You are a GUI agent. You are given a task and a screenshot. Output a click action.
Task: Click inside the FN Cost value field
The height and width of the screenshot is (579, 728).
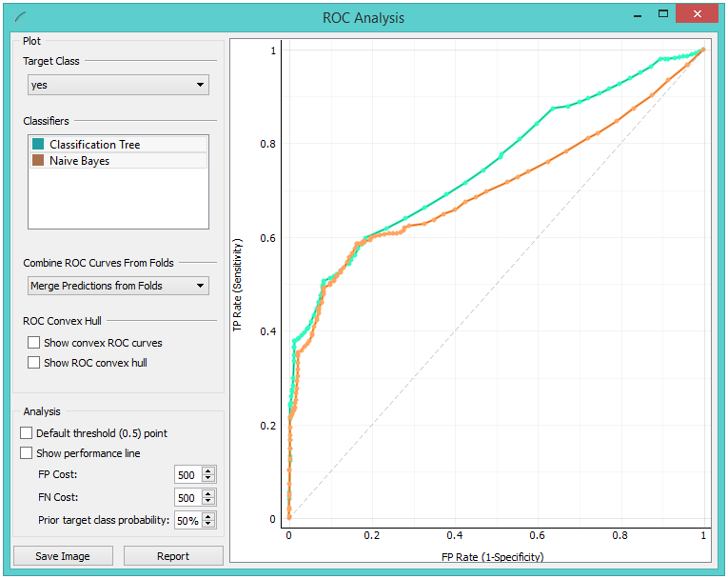(187, 498)
